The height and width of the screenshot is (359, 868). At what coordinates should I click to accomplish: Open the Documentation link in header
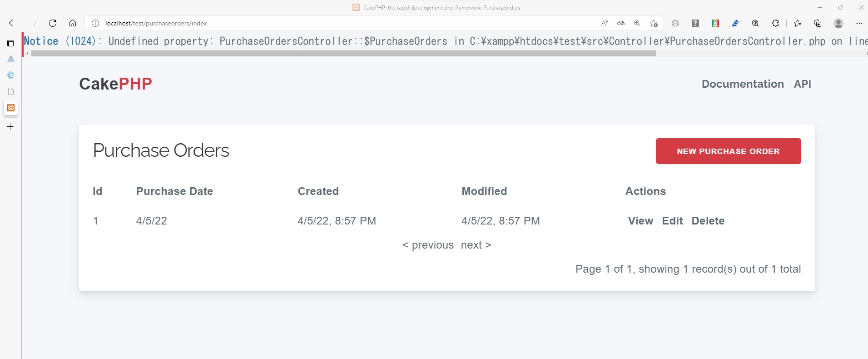[x=743, y=84]
